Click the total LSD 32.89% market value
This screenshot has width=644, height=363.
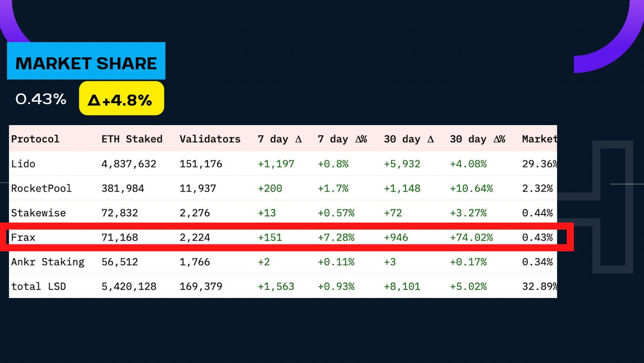click(x=540, y=287)
